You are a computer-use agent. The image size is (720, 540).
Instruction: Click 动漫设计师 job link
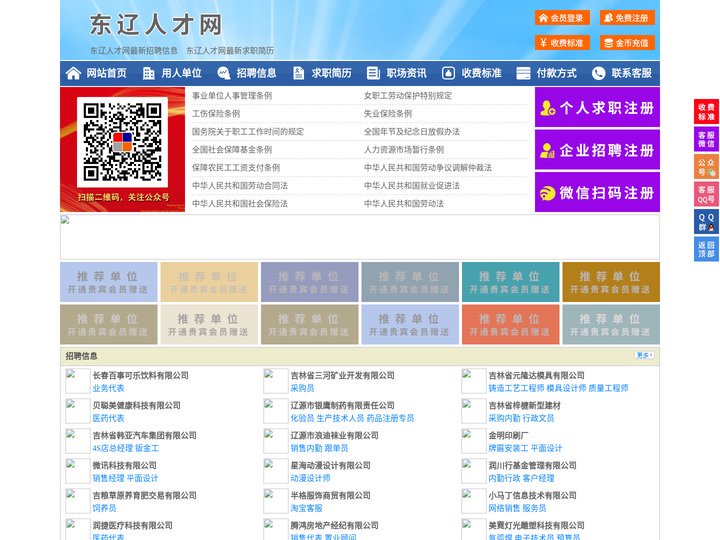(310, 478)
